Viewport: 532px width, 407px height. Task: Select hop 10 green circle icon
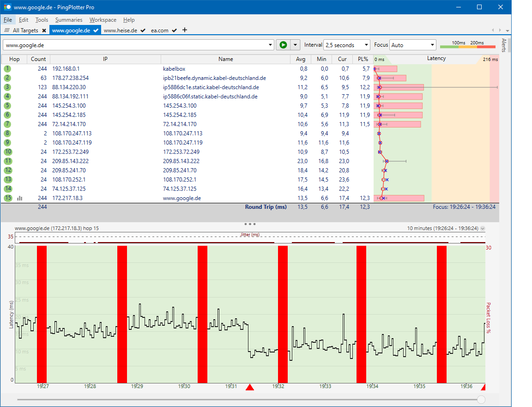[8, 152]
